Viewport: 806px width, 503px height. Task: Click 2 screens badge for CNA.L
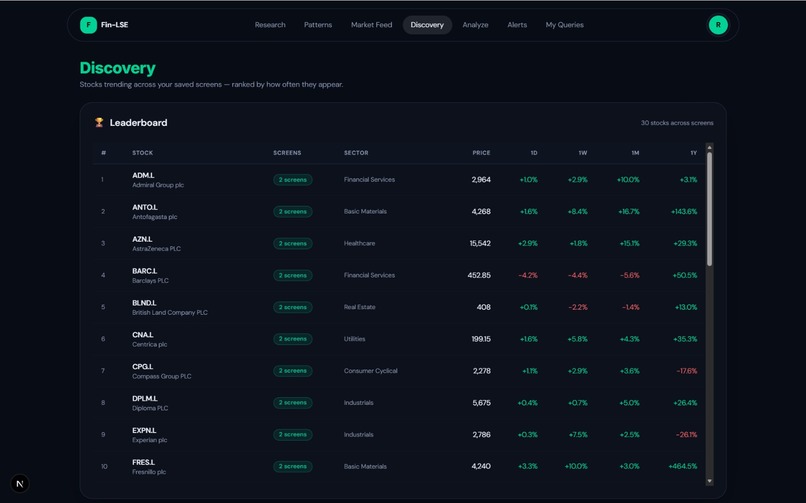[x=292, y=339]
